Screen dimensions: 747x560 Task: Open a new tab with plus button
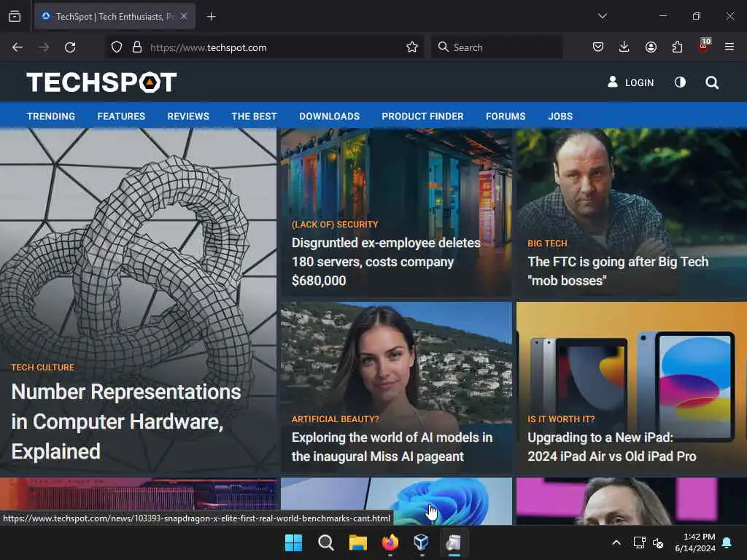(x=211, y=17)
